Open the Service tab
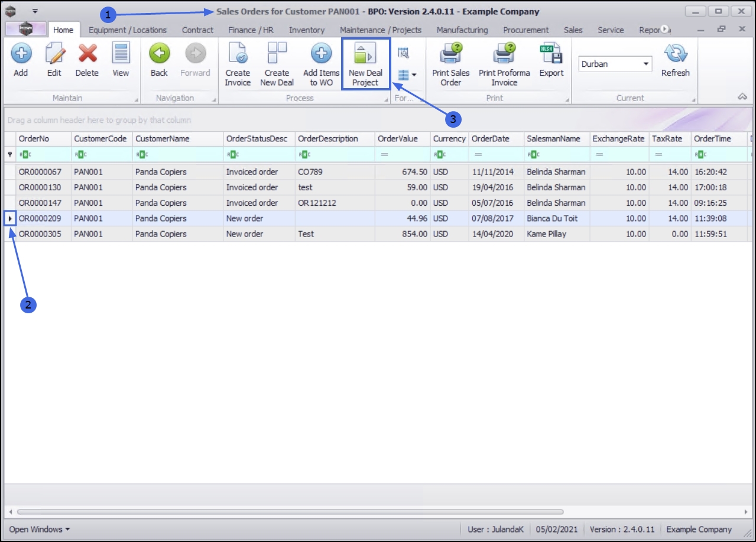The image size is (756, 542). tap(611, 30)
